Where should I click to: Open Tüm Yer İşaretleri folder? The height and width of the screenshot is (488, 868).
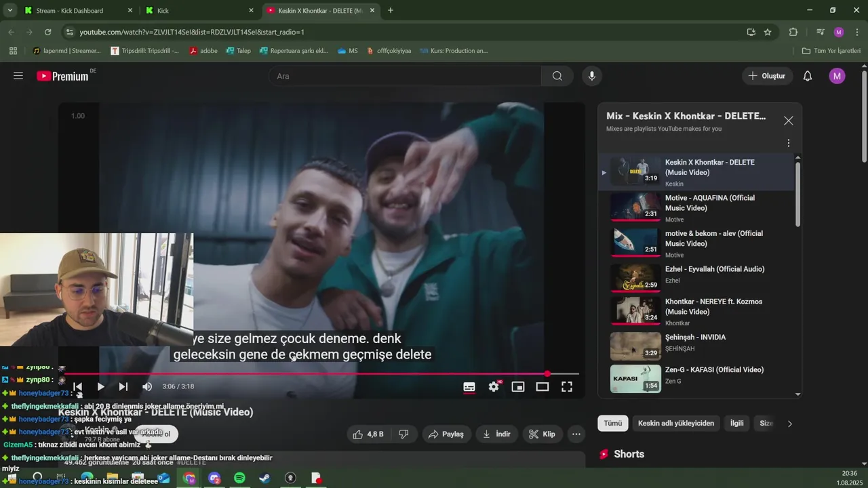coord(831,51)
